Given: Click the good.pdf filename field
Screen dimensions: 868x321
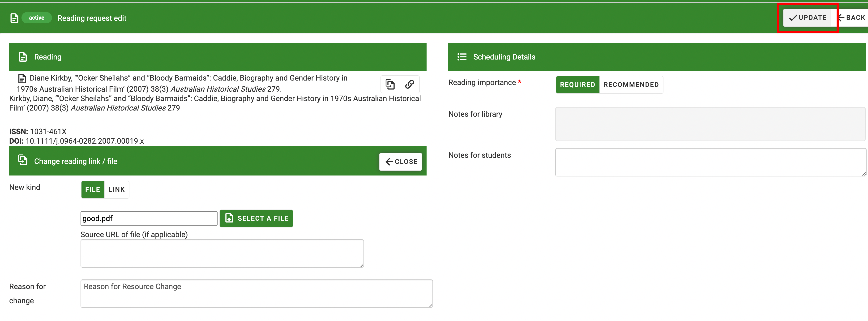Looking at the screenshot, I should point(149,218).
